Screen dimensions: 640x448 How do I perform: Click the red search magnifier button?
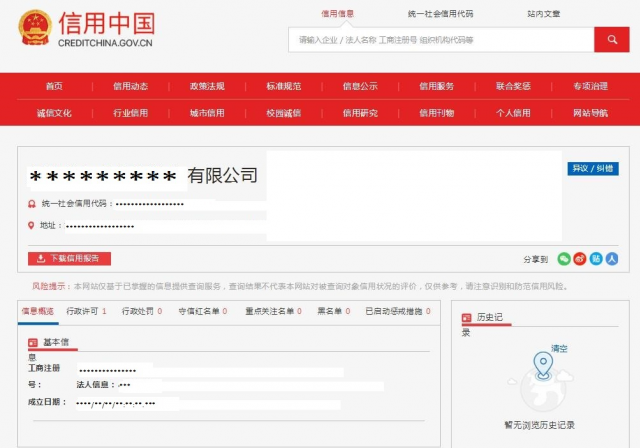click(x=610, y=40)
